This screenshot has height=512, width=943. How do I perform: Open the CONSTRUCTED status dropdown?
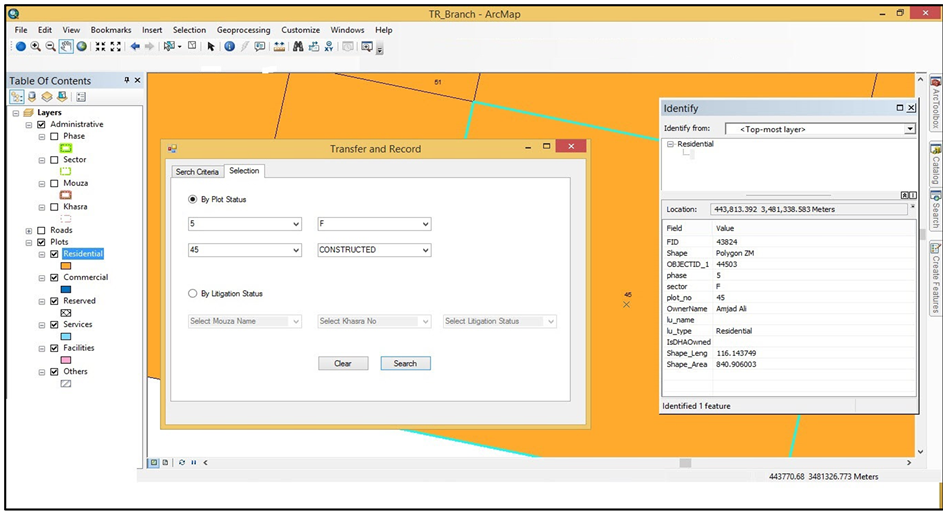tap(425, 250)
